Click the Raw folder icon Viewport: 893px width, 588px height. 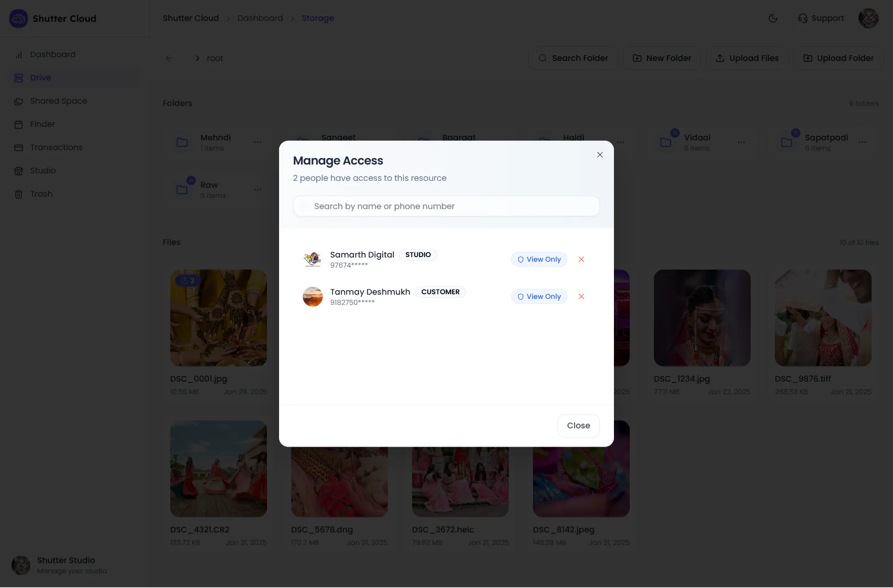tap(182, 190)
